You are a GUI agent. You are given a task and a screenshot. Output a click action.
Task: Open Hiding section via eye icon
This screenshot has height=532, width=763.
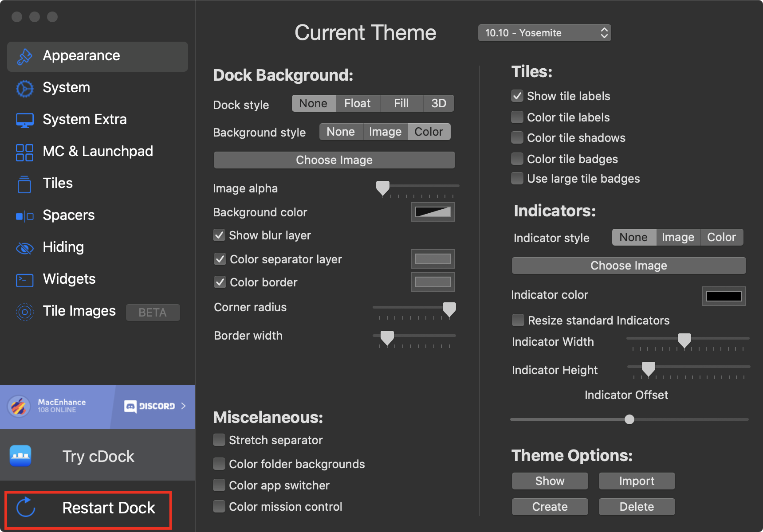24,248
